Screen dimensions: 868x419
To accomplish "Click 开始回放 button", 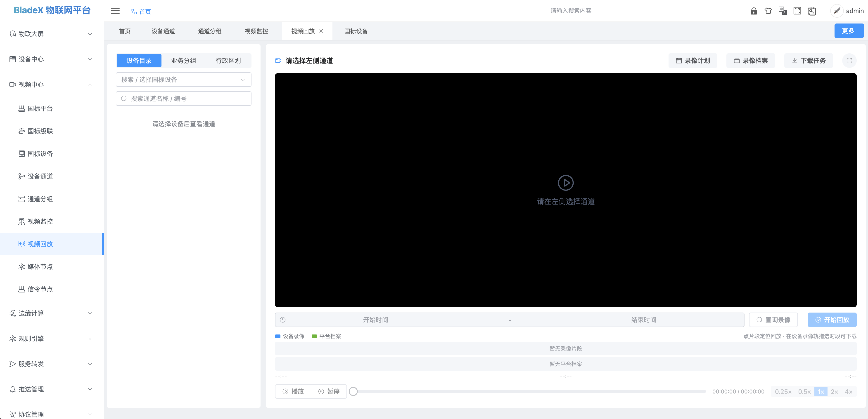I will point(832,320).
